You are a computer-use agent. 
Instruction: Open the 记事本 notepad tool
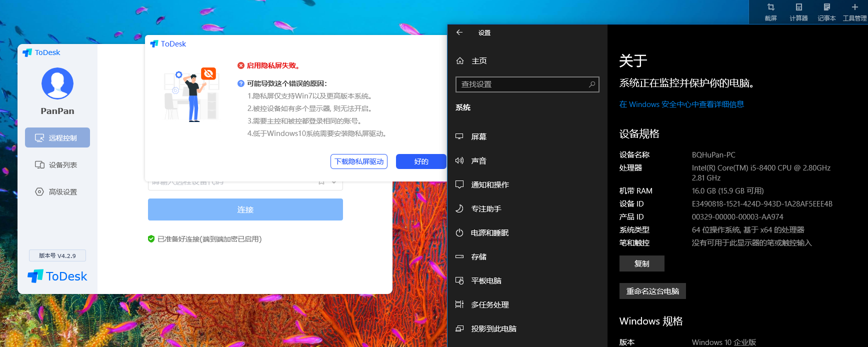826,12
